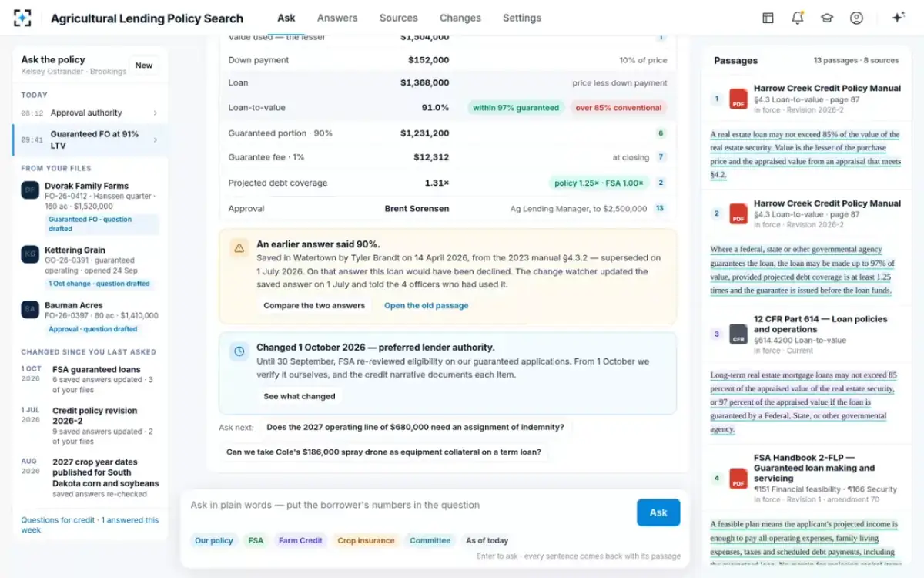Switch to the Answers tab
Image resolution: width=924 pixels, height=578 pixels.
337,18
